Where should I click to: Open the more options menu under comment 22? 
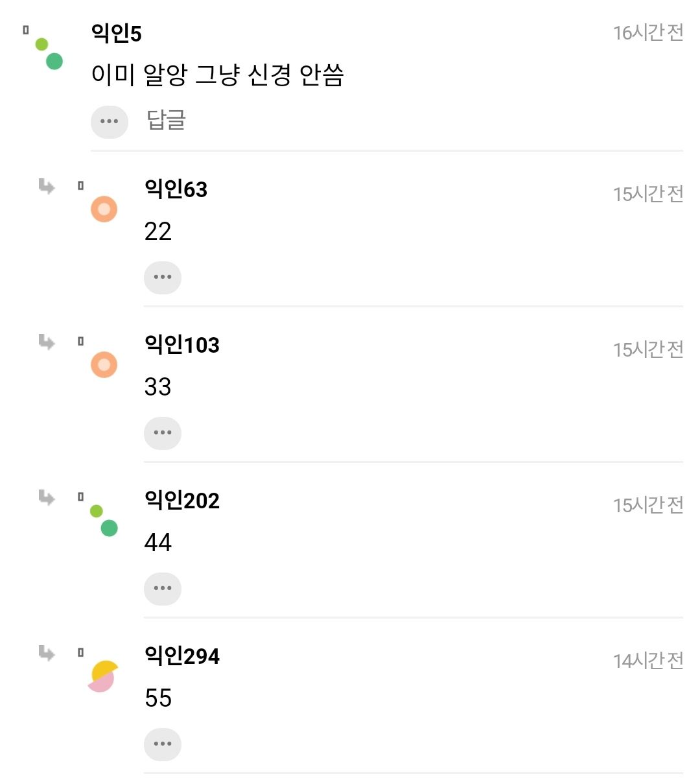[x=162, y=278]
